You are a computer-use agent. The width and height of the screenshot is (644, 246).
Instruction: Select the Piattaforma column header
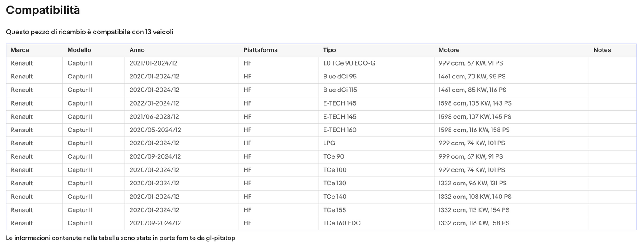tap(260, 50)
